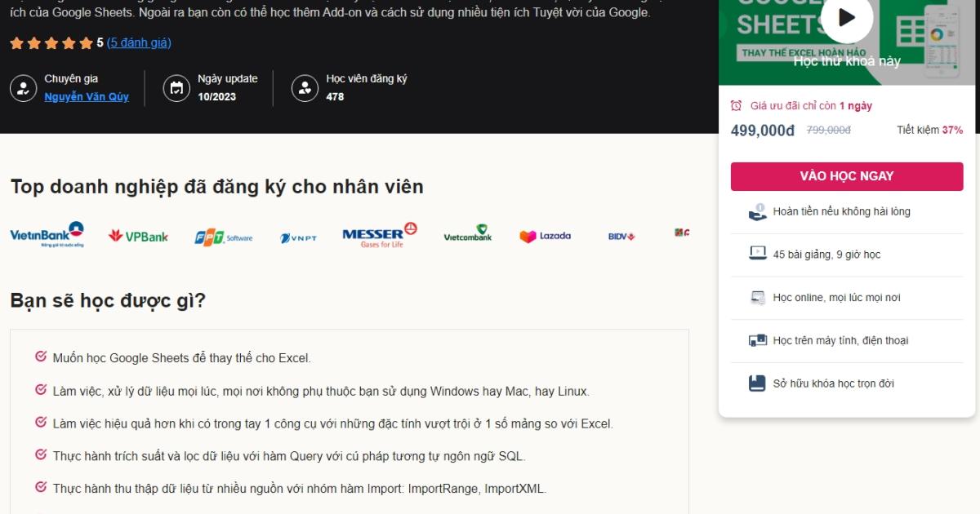The width and height of the screenshot is (980, 514).
Task: Click the fifth star in the rating row
Action: point(85,42)
